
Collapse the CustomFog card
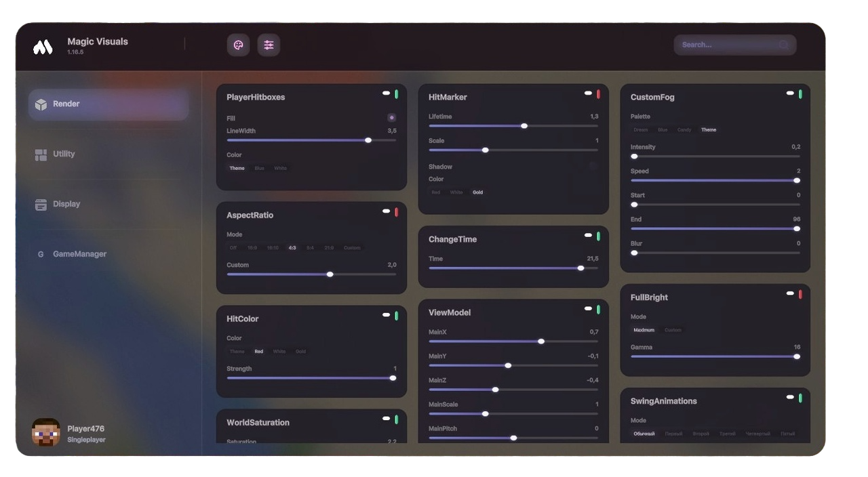point(789,93)
